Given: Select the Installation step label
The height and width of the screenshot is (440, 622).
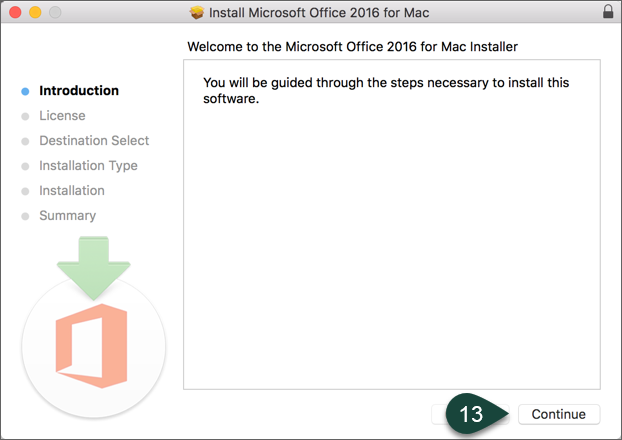Looking at the screenshot, I should (72, 191).
